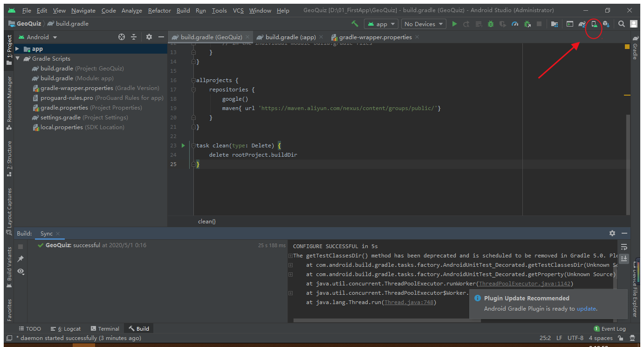Click the locate target icon in Project panel
Viewport: 644px width, 347px height.
(122, 37)
